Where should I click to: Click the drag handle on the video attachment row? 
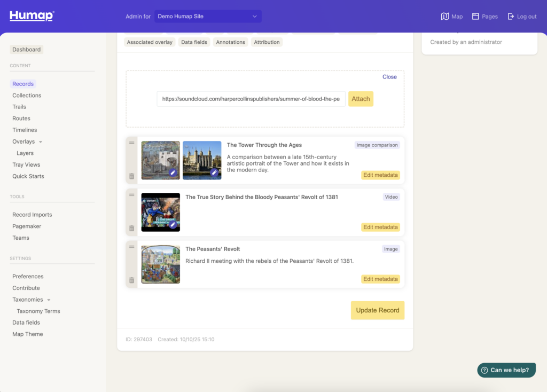(x=131, y=195)
